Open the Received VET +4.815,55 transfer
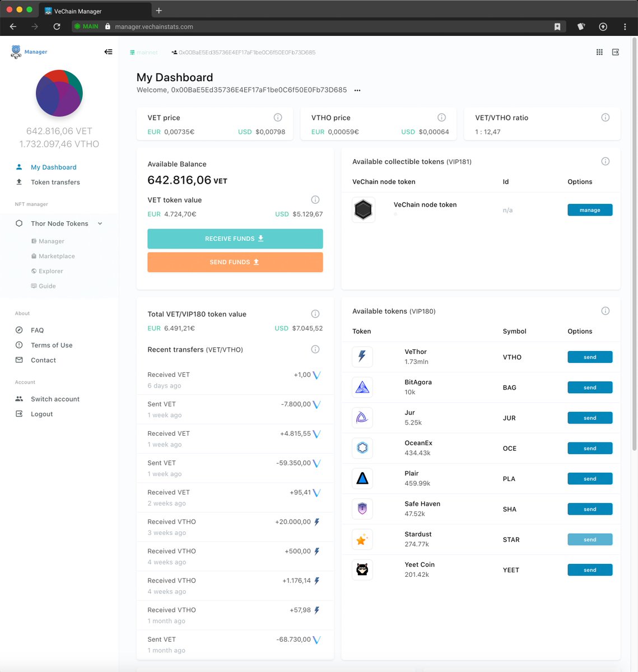 (235, 439)
